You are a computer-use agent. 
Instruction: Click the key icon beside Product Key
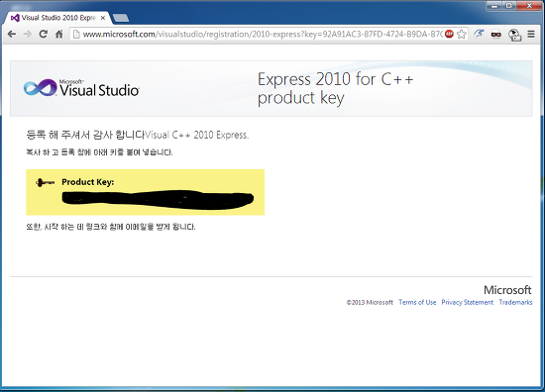pos(46,182)
